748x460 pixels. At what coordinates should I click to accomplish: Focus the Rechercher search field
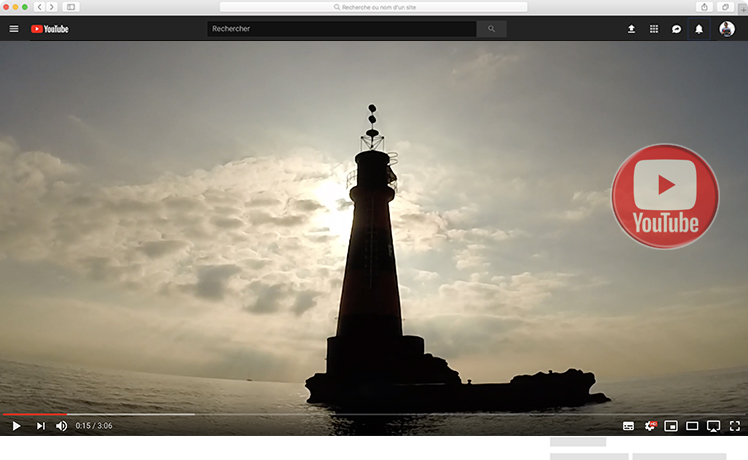(342, 29)
